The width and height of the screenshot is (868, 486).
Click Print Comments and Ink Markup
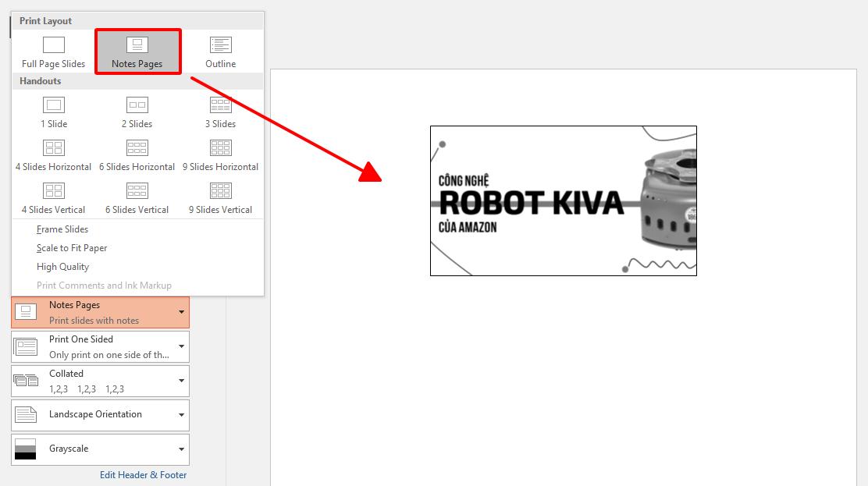point(104,286)
